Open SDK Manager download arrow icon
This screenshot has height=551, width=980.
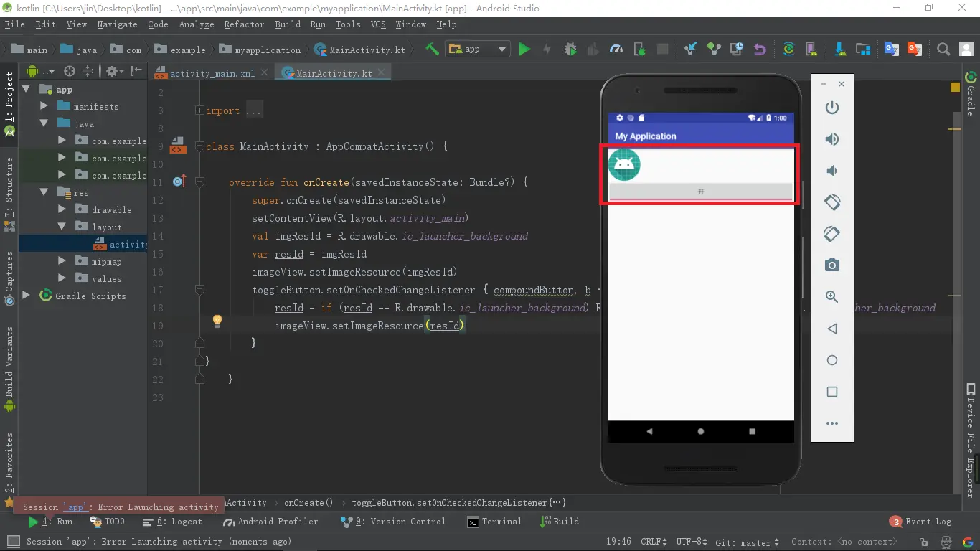click(840, 49)
